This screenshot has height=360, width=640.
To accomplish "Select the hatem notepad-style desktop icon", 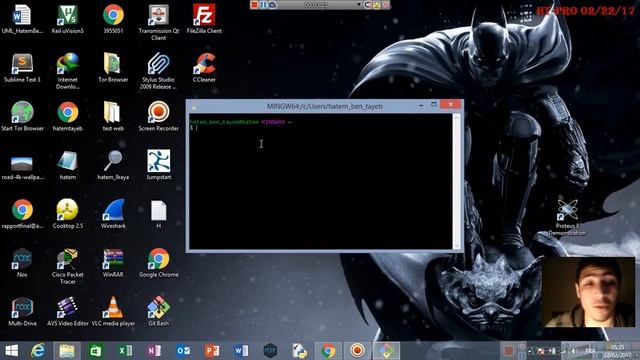I will point(68,166).
